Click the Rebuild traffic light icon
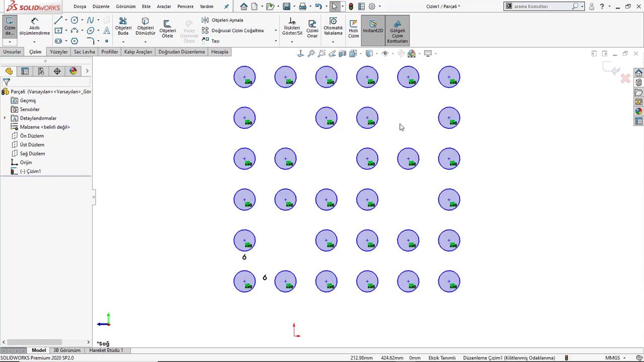 351,7
